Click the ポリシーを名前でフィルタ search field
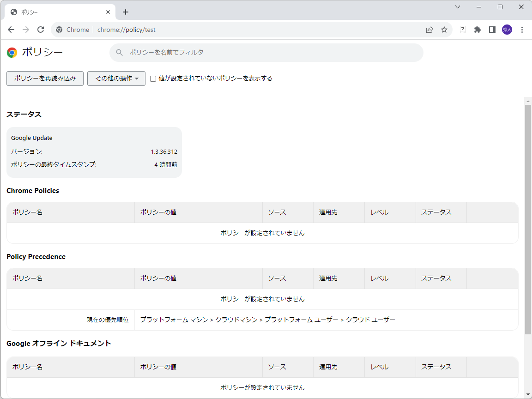 [x=231, y=53]
